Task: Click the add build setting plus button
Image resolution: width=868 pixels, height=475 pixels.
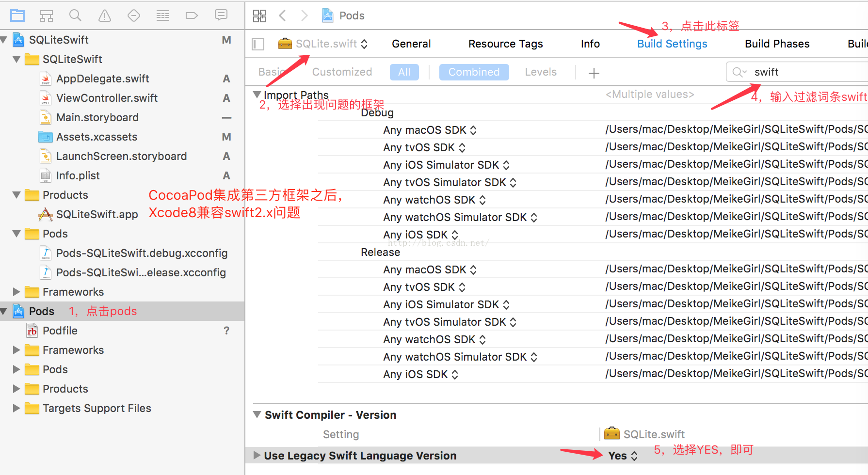Action: tap(594, 73)
